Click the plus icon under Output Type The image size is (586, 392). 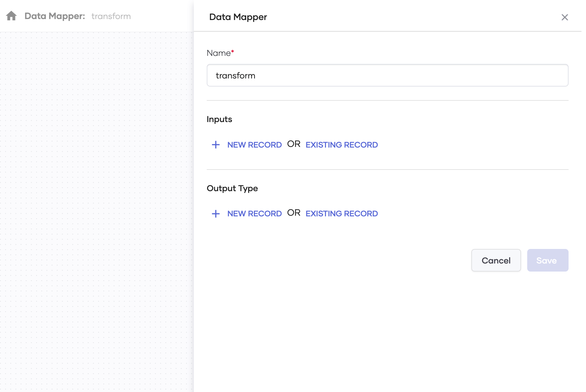(216, 213)
